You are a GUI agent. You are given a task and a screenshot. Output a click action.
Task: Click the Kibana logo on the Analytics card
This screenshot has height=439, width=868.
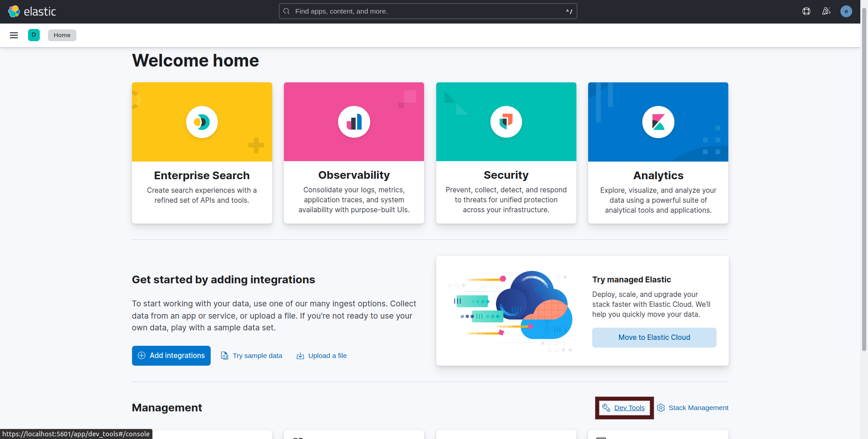(x=658, y=121)
